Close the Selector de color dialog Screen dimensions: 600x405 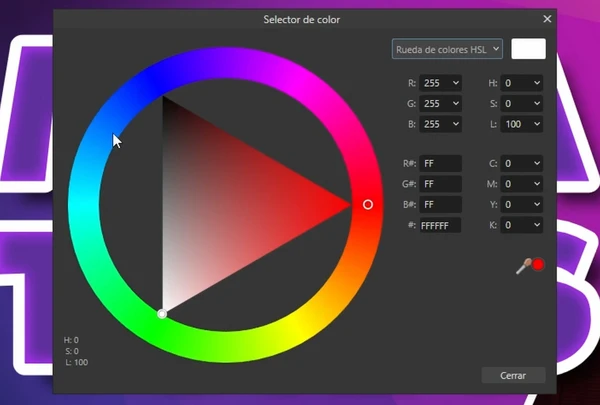tap(547, 19)
